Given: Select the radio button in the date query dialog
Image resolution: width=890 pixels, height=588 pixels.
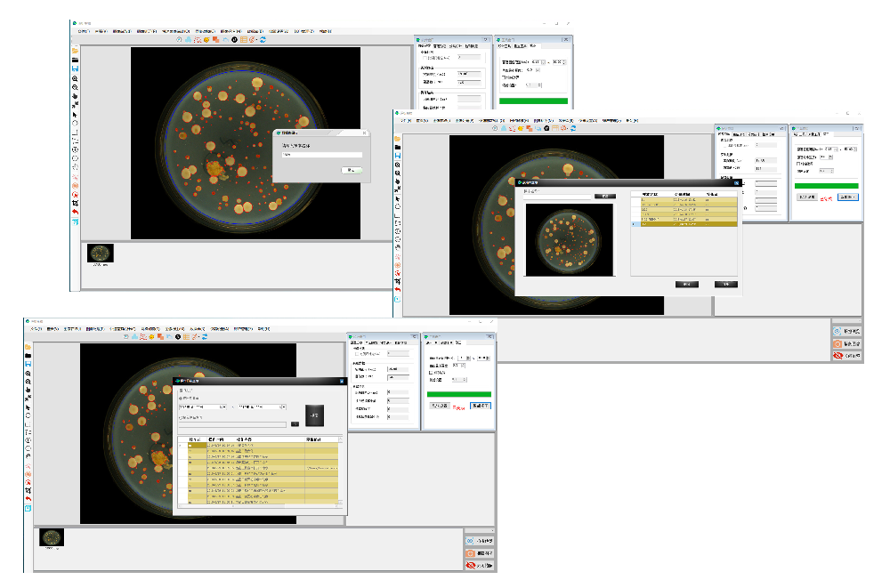Looking at the screenshot, I should (181, 398).
